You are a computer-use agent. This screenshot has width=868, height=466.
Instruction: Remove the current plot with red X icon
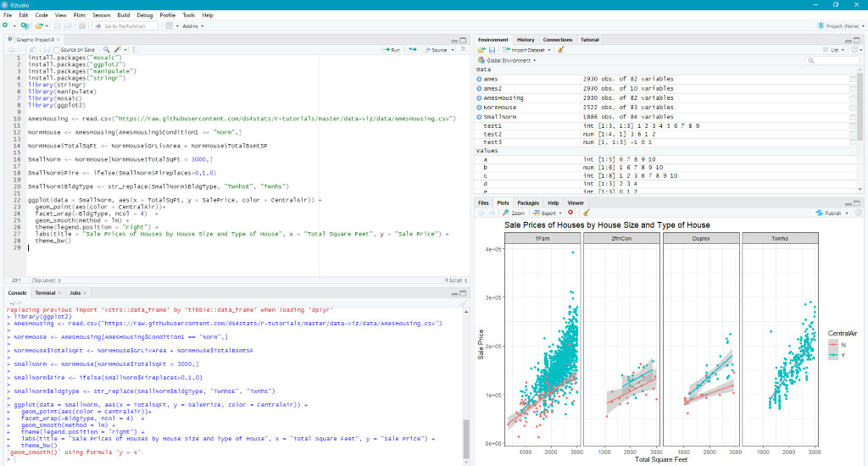point(570,213)
